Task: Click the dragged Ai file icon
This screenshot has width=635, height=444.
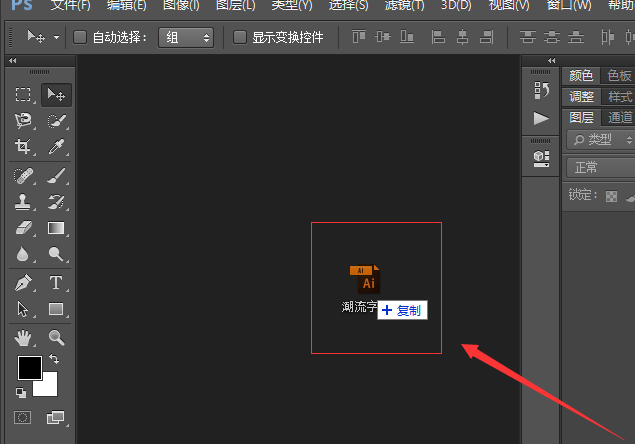Action: click(x=365, y=279)
